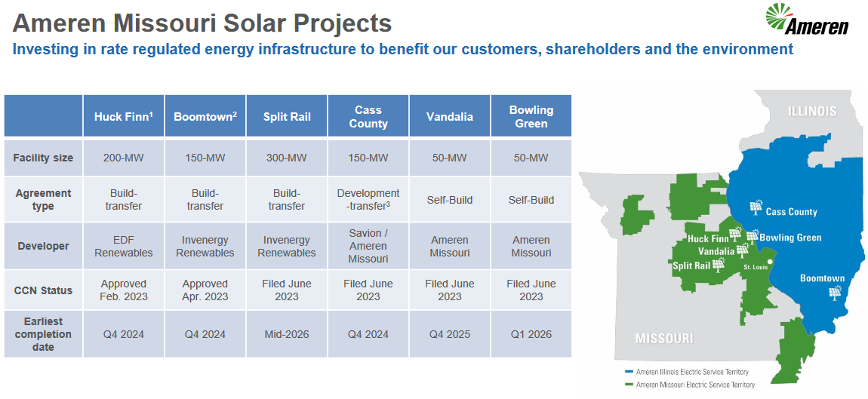Select the 'Cass County' label on the map

[x=792, y=212]
